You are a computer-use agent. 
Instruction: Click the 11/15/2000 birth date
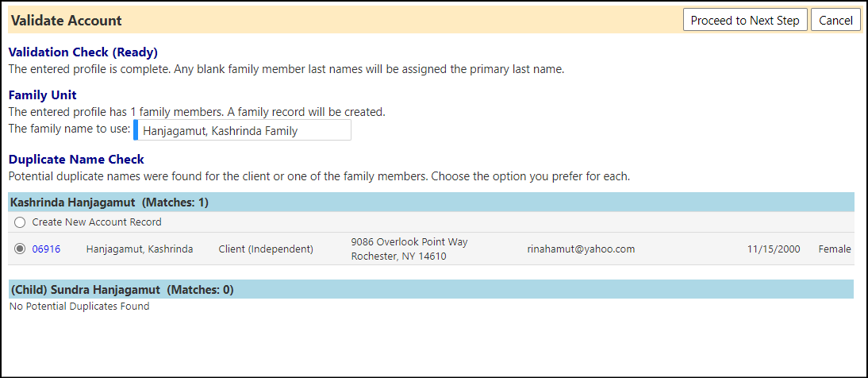coord(774,249)
